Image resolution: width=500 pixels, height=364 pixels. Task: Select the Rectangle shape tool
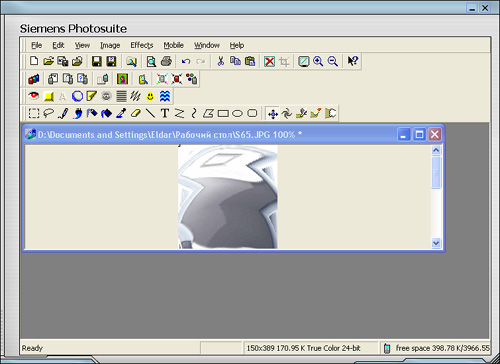223,114
